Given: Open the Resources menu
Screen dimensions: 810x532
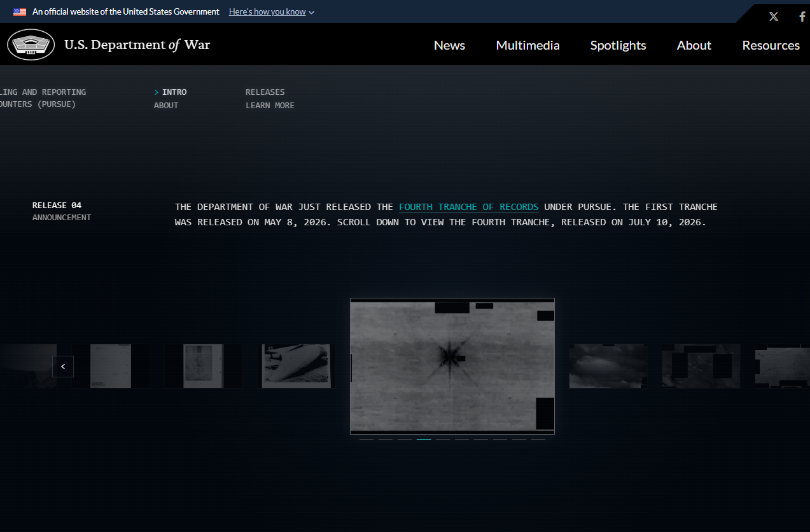Looking at the screenshot, I should coord(771,45).
